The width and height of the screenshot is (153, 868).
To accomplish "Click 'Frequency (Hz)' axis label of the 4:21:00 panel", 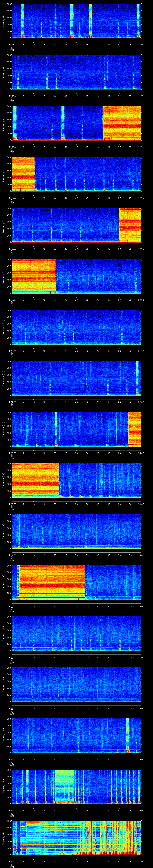I will click(3, 378).
